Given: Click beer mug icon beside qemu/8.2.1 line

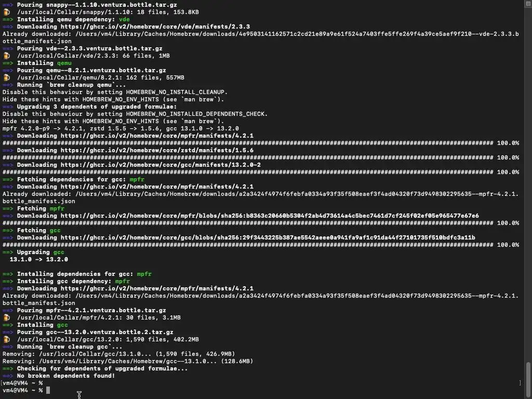Looking at the screenshot, I should coord(6,78).
